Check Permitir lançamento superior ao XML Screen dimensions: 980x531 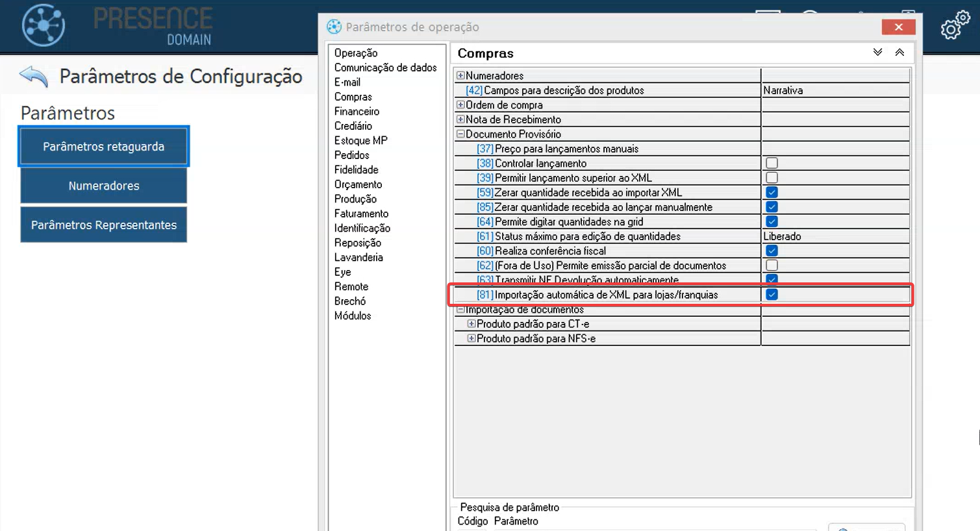(772, 178)
